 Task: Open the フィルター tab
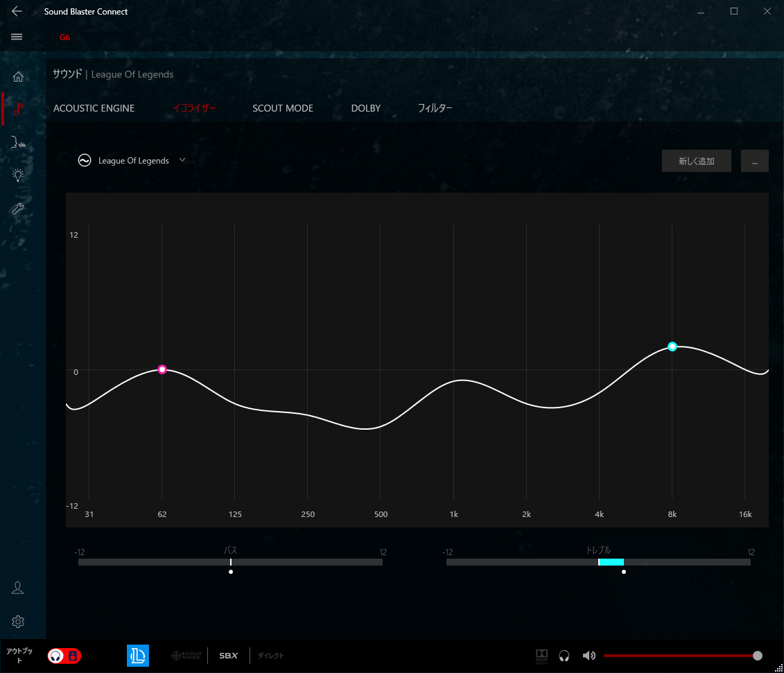click(x=435, y=108)
